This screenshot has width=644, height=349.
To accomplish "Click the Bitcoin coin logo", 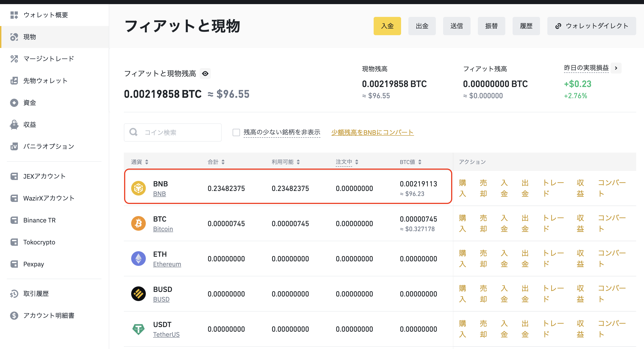I will pyautogui.click(x=138, y=223).
